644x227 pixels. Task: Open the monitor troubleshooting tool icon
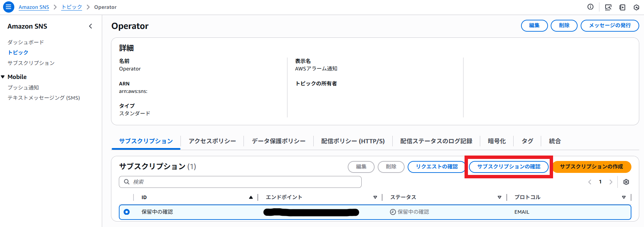coord(608,7)
